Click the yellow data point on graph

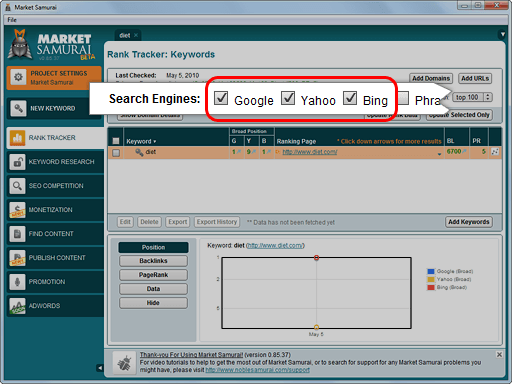click(316, 327)
